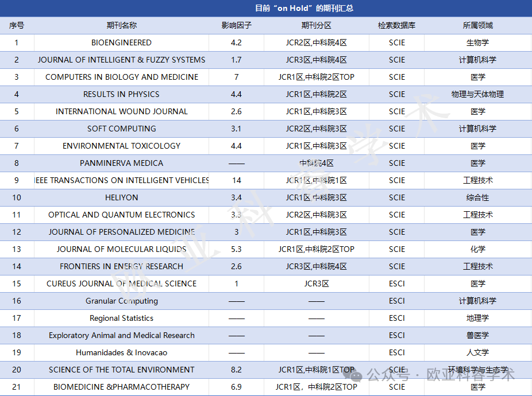Click FRONTIERS IN ENERGY RESEARCH cell
532x396 pixels.
point(121,266)
